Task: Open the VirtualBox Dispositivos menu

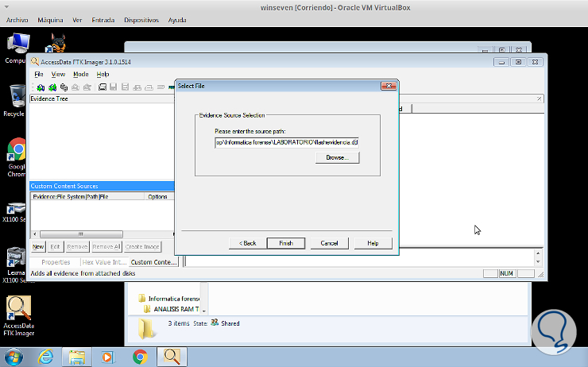Action: click(x=141, y=20)
